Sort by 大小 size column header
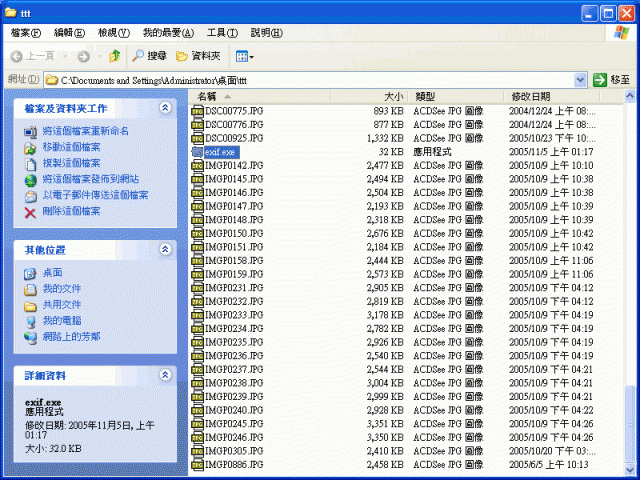 [369, 97]
